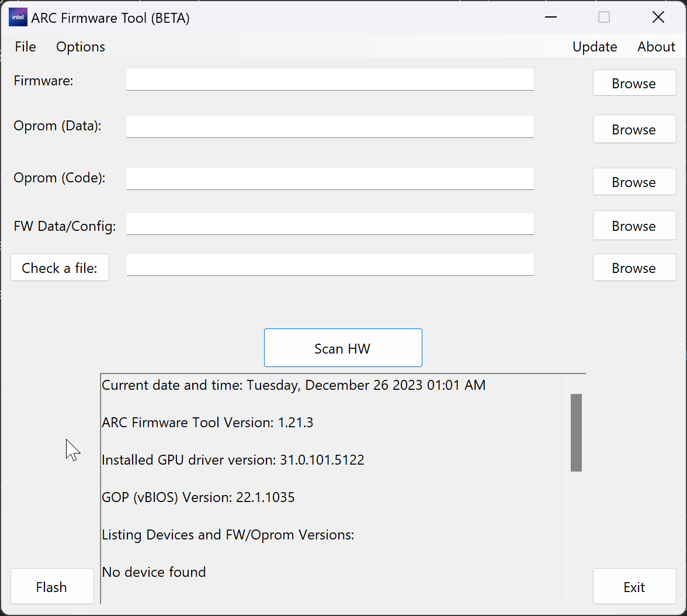The width and height of the screenshot is (687, 616).
Task: Click inside the Oprom (Data) path field
Action: point(330,127)
